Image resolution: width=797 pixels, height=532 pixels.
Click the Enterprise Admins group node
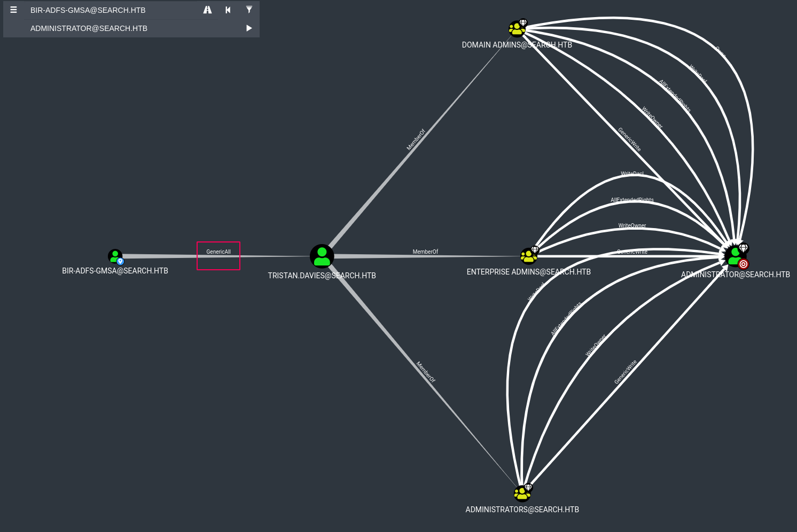[x=529, y=256]
